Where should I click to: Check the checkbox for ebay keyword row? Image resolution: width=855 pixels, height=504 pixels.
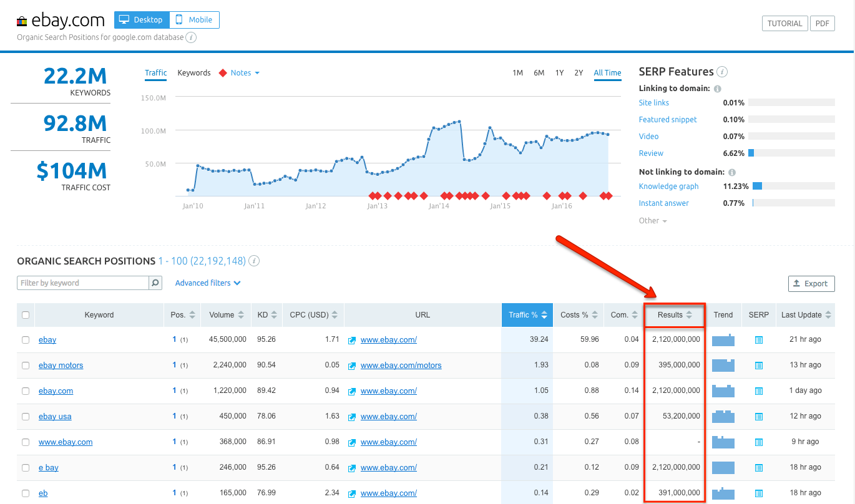point(26,340)
